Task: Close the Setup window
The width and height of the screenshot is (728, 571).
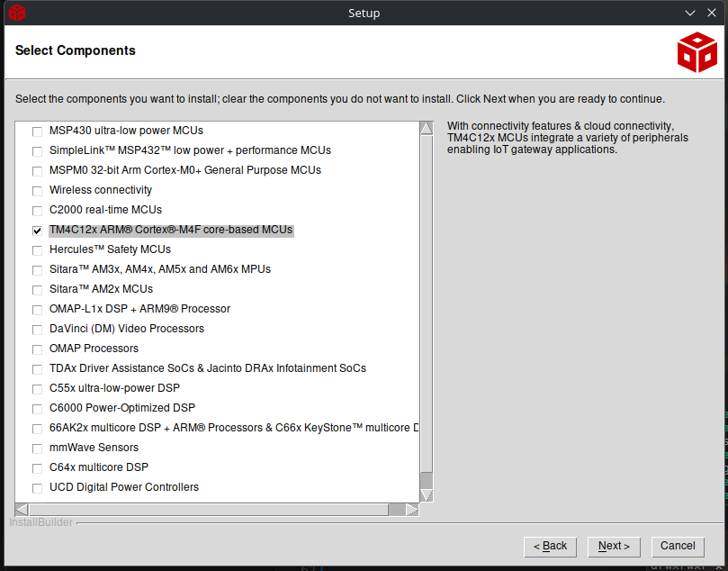Action: tap(712, 13)
